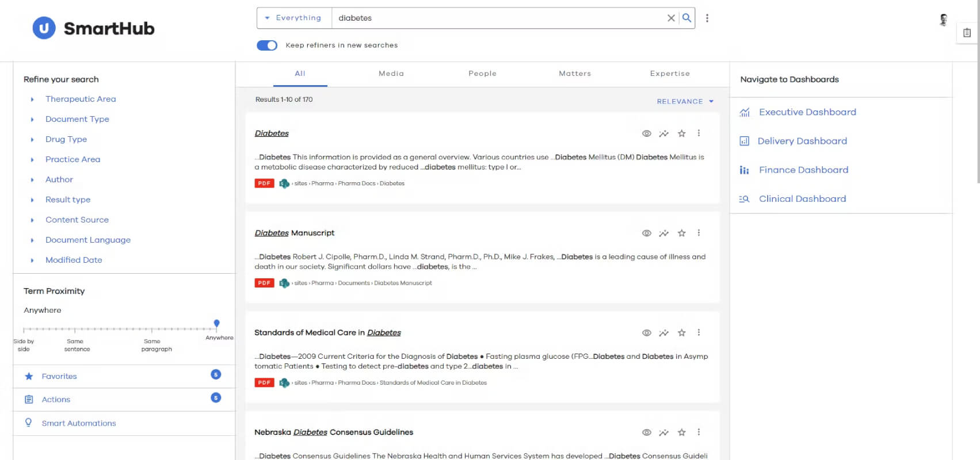This screenshot has width=980, height=460.
Task: Click the Smart Automations lightbulb icon
Action: pos(28,423)
